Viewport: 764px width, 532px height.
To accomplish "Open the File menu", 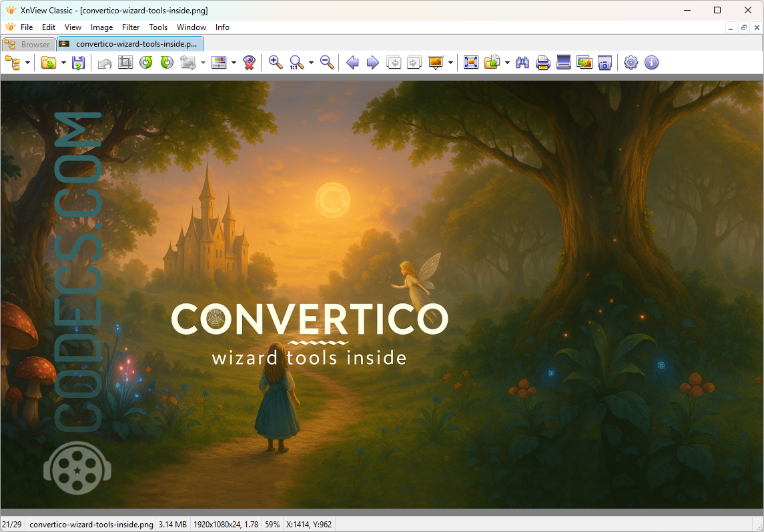I will tap(27, 27).
